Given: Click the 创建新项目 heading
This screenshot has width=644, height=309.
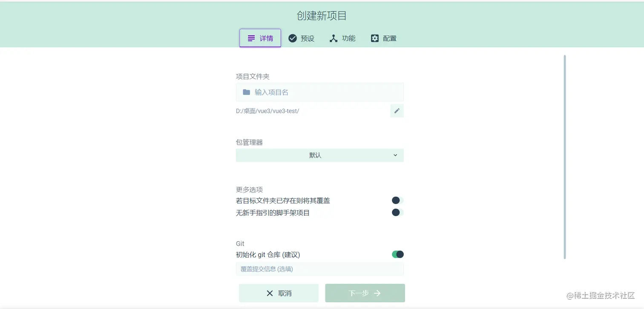Looking at the screenshot, I should point(322,16).
